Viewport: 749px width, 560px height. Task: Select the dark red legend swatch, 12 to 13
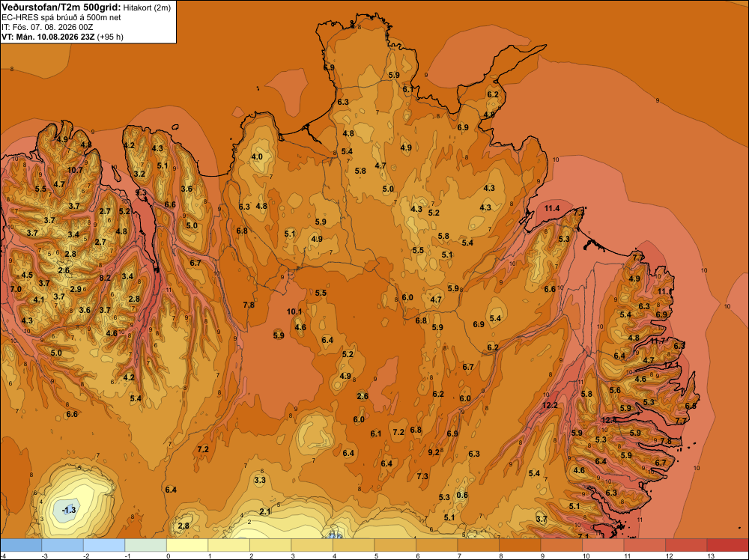tap(686, 545)
